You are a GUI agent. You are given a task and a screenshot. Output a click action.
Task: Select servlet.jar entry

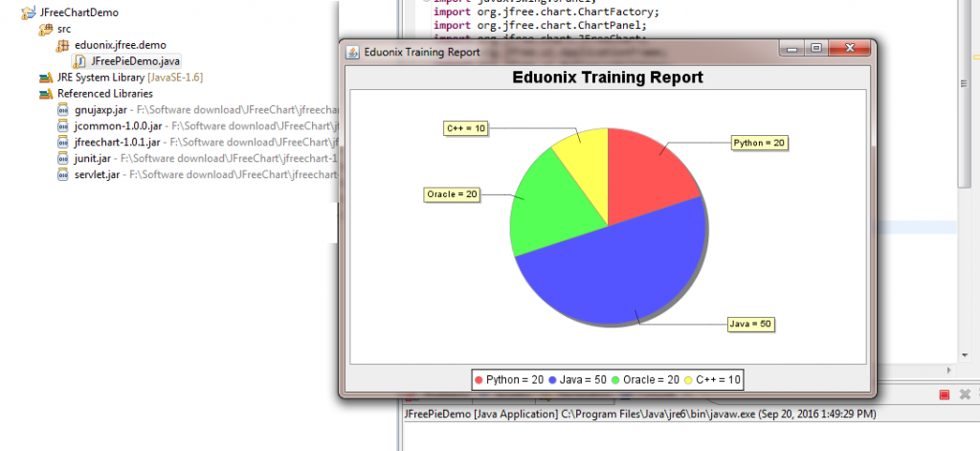[x=97, y=174]
